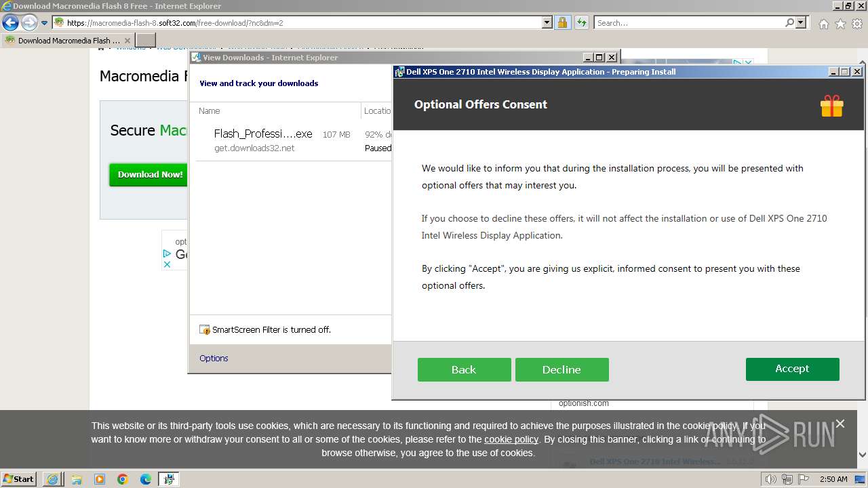Click the volume speaker tray icon
This screenshot has width=868, height=488.
tap(771, 479)
